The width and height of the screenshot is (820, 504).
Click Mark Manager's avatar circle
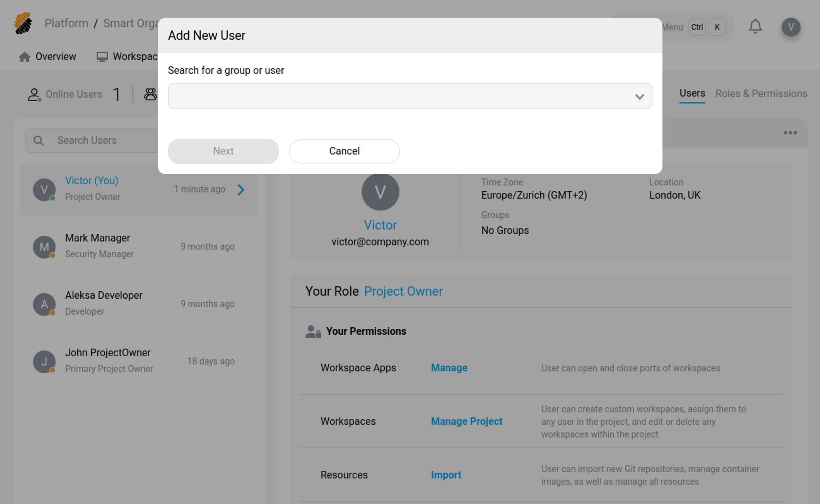click(x=44, y=247)
